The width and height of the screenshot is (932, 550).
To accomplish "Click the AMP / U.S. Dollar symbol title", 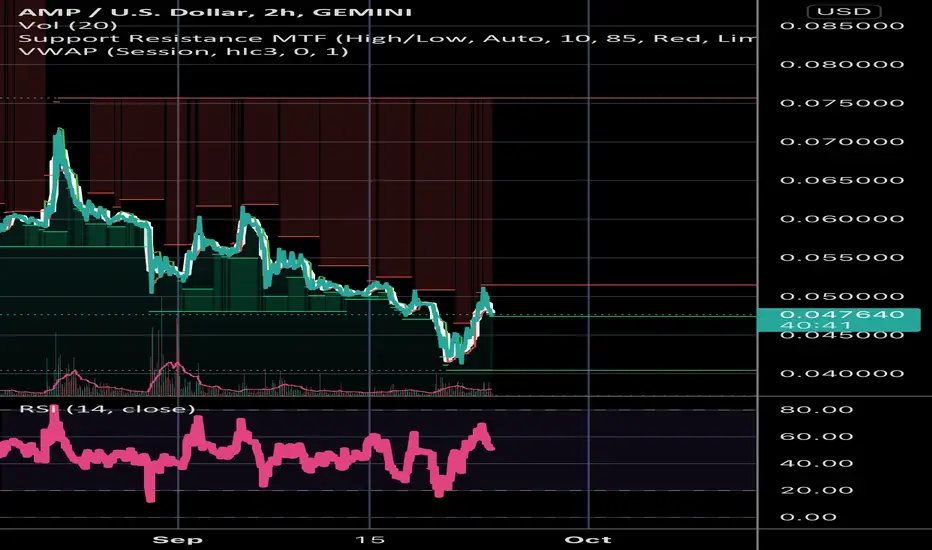I will (215, 12).
